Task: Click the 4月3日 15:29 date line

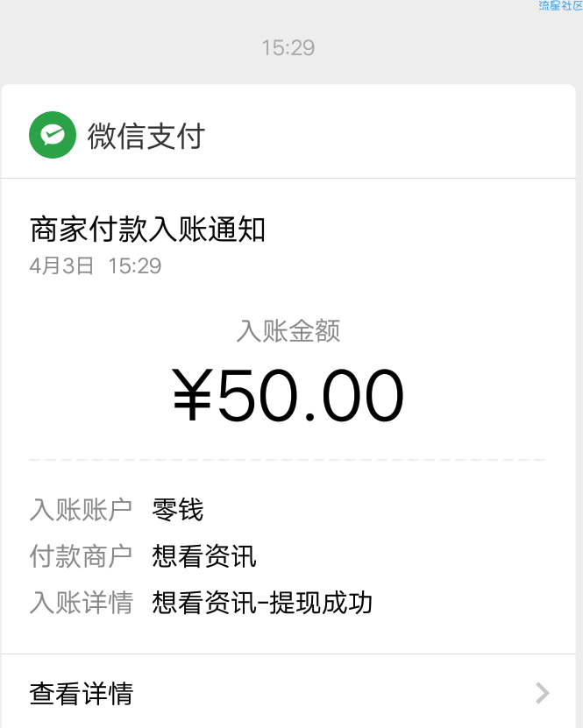Action: pos(96,266)
